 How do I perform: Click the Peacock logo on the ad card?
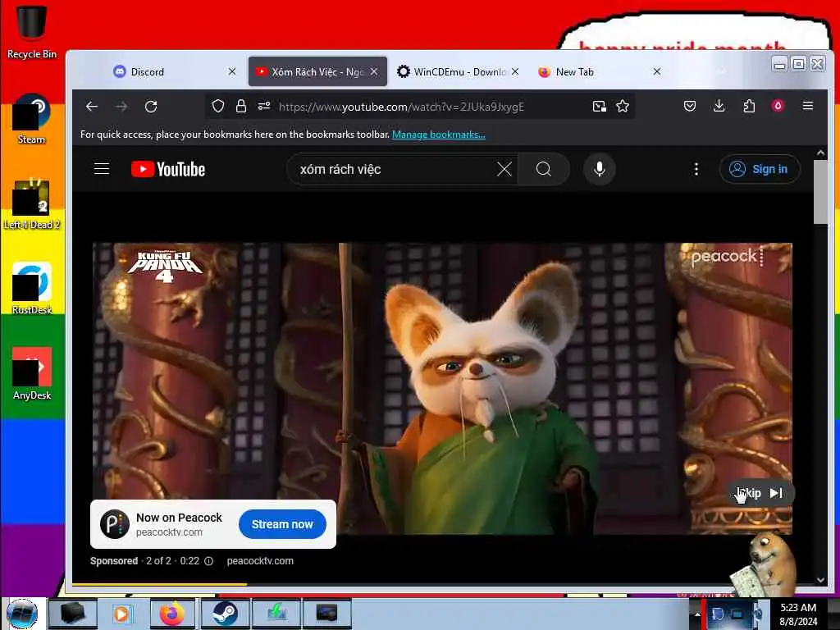pyautogui.click(x=114, y=524)
